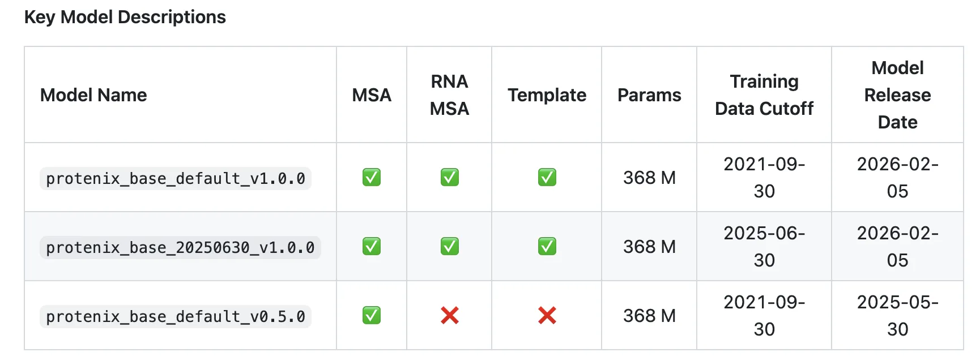Image resolution: width=980 pixels, height=361 pixels.
Task: Click 368 M params in v0.5.0 row
Action: [x=649, y=316]
